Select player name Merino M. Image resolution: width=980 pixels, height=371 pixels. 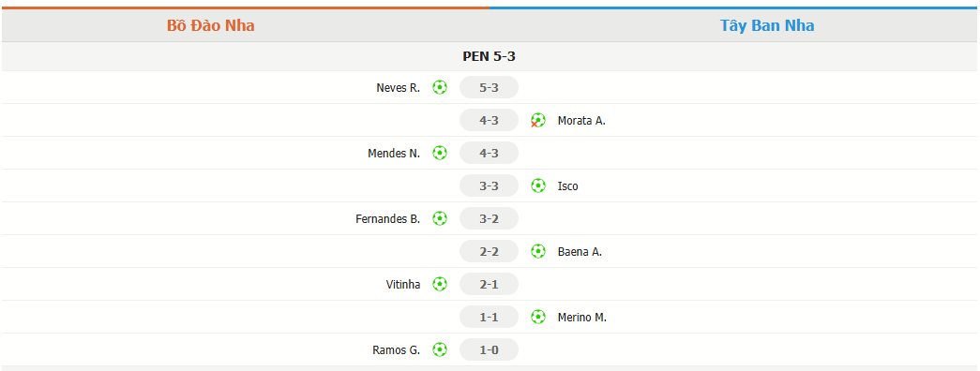pos(582,318)
